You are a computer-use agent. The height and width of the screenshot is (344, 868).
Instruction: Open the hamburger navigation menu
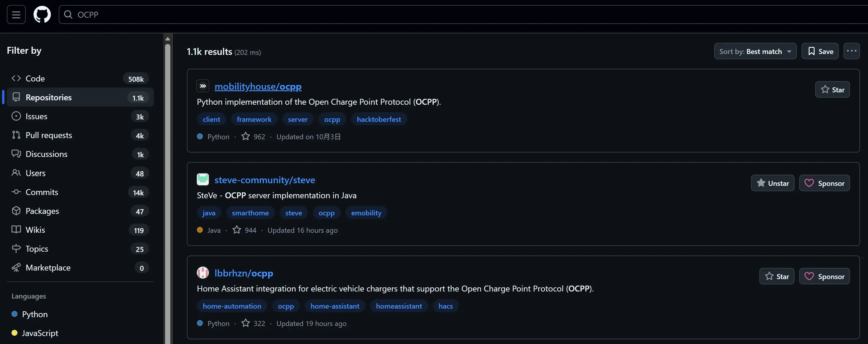coord(16,14)
